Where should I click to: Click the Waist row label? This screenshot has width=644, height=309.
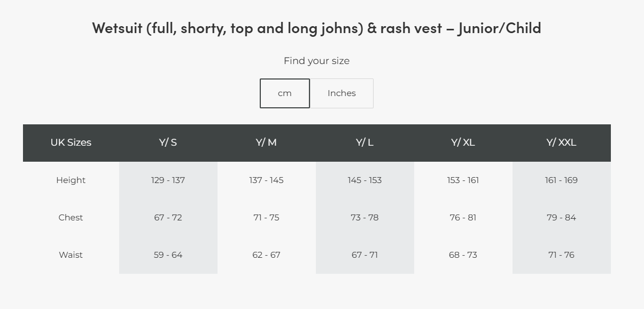pos(71,255)
